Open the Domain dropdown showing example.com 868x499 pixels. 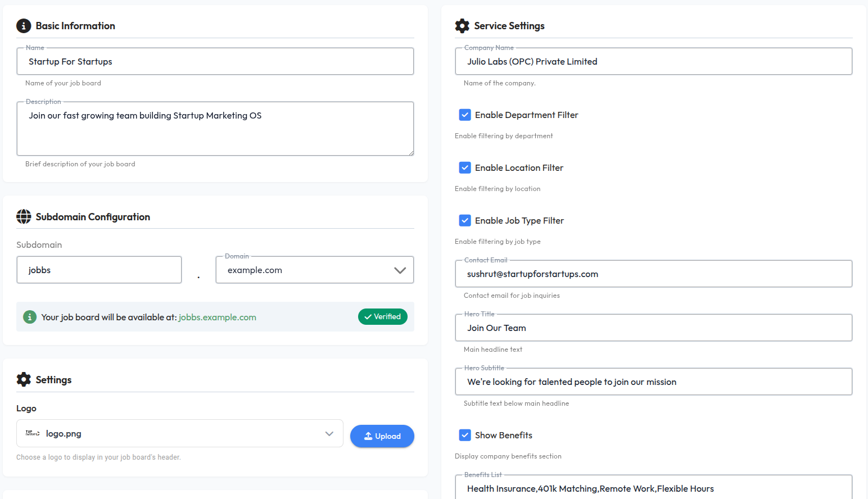click(399, 270)
